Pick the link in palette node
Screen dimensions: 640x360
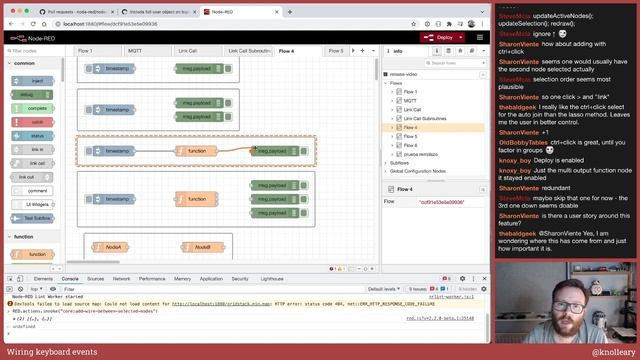(x=32, y=149)
